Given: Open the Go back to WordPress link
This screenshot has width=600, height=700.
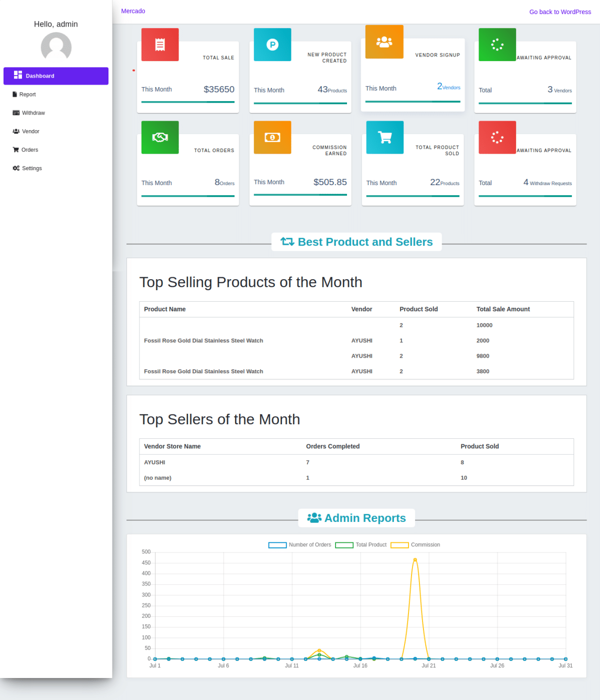Looking at the screenshot, I should click(x=560, y=12).
